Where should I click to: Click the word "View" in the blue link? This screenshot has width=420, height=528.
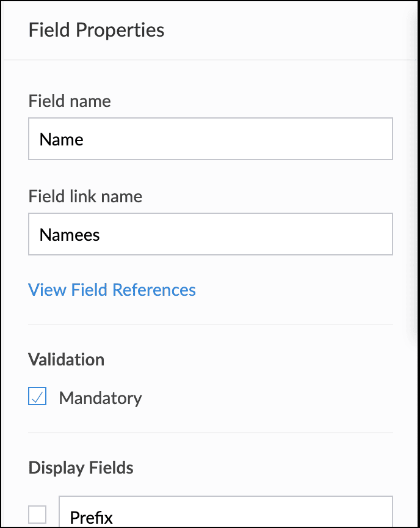(x=48, y=289)
